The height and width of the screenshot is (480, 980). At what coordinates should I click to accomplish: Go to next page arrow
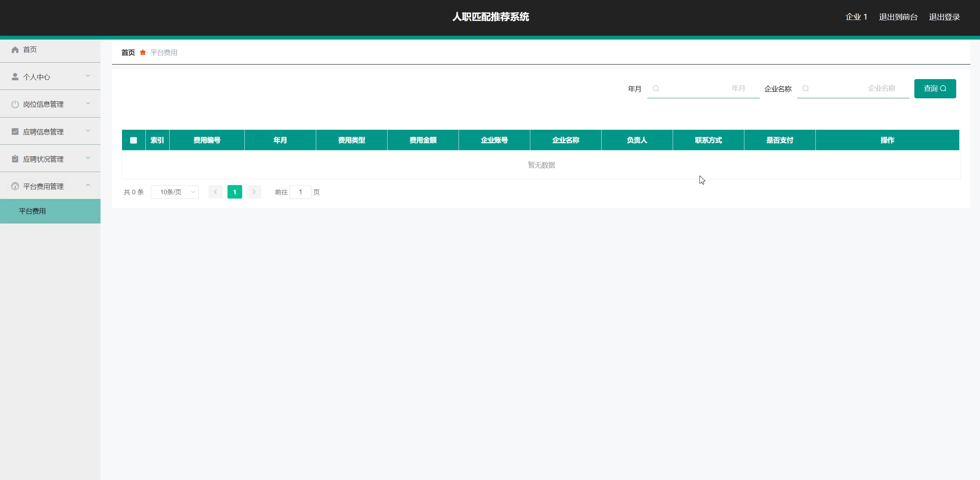(254, 192)
